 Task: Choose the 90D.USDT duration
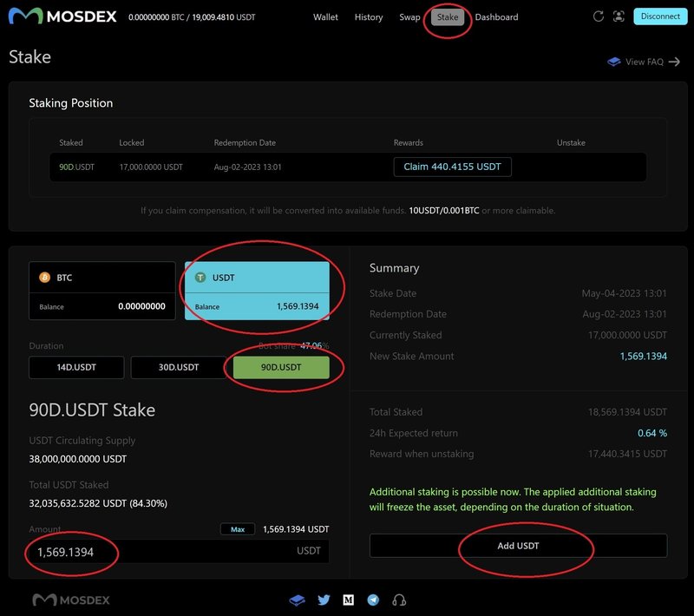[x=281, y=367]
